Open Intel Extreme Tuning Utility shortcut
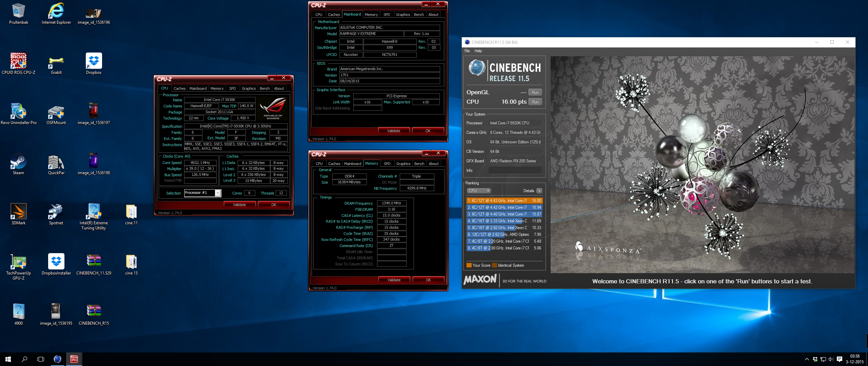 [x=94, y=217]
